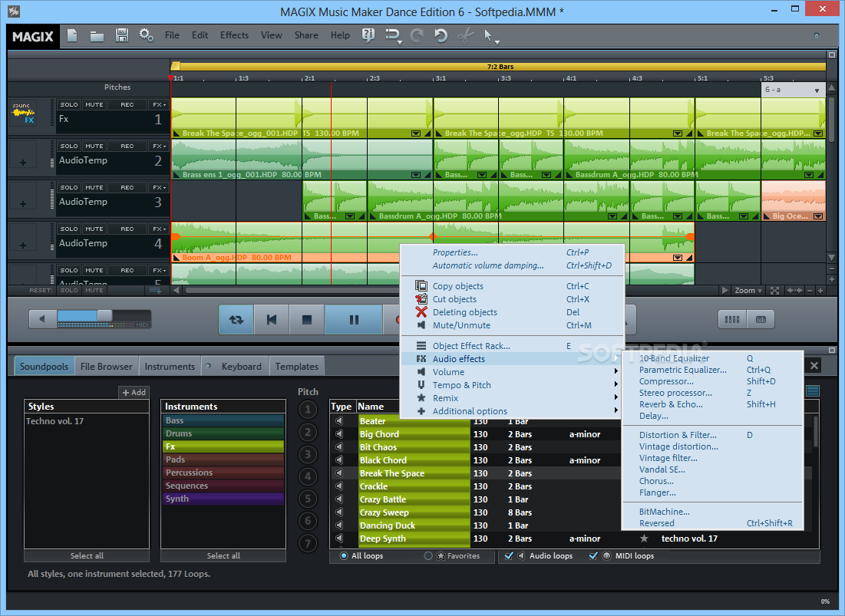Expand the Volume submenu in context menu
Viewport: 845px width, 616px height.
[x=513, y=372]
